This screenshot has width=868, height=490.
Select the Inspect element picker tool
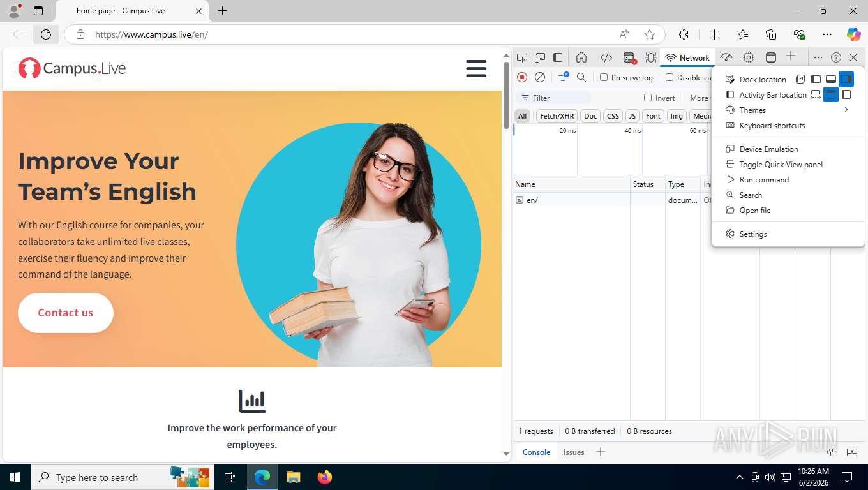click(522, 57)
